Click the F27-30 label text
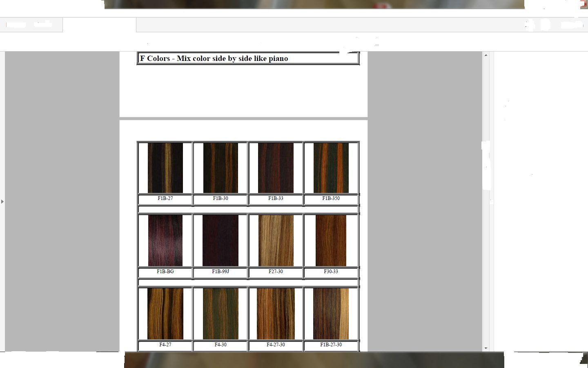 276,272
